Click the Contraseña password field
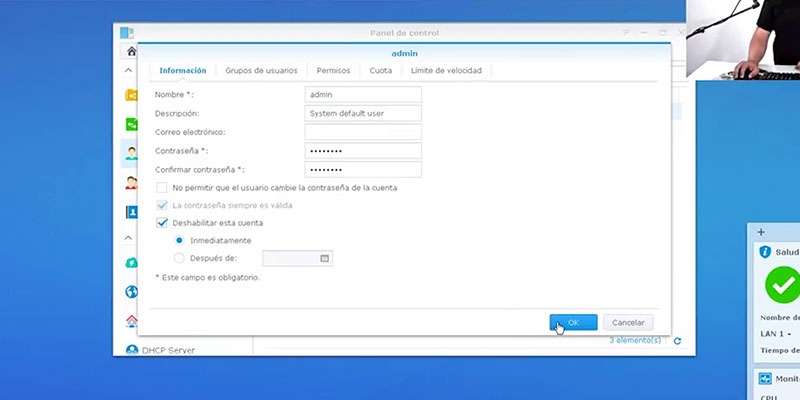Viewport: 800px width, 400px height. click(x=363, y=151)
